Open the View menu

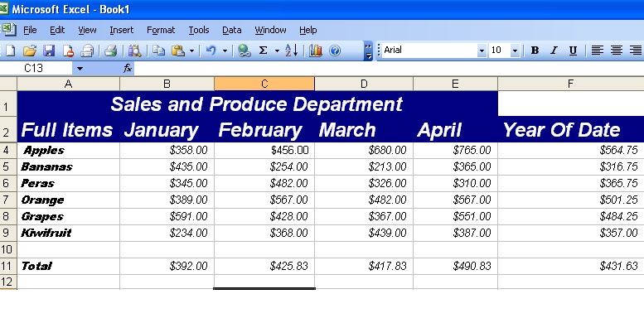pos(87,30)
